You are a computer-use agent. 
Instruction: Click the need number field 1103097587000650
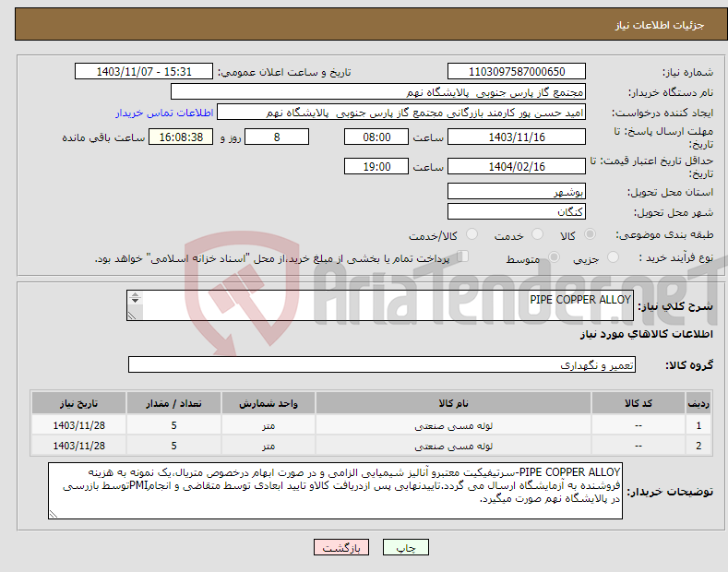517,72
